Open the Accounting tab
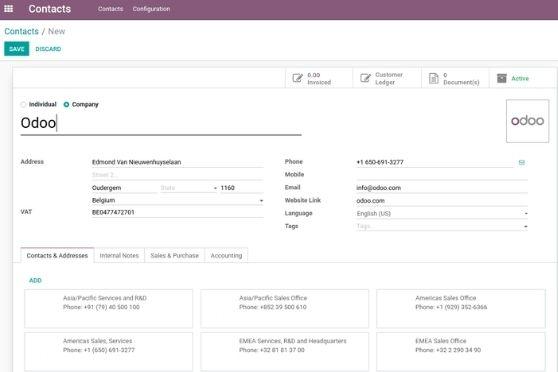This screenshot has width=558, height=372. (226, 255)
